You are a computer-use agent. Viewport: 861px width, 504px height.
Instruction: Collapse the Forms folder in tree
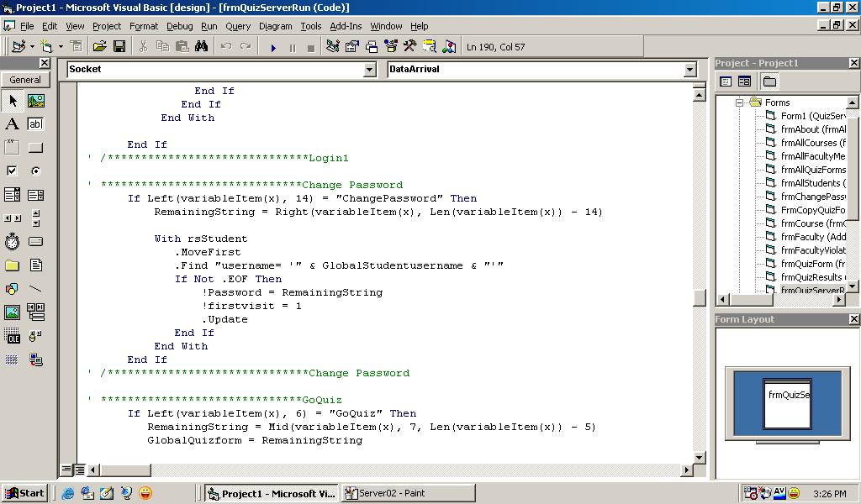pyautogui.click(x=739, y=102)
